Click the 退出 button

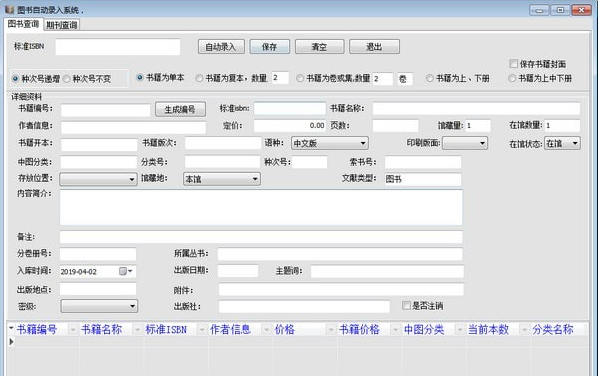(374, 47)
